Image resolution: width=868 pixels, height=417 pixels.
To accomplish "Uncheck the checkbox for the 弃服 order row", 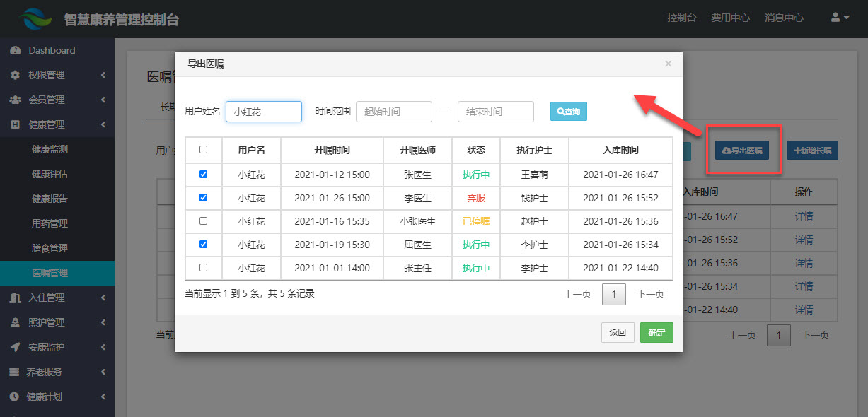I will coord(203,198).
